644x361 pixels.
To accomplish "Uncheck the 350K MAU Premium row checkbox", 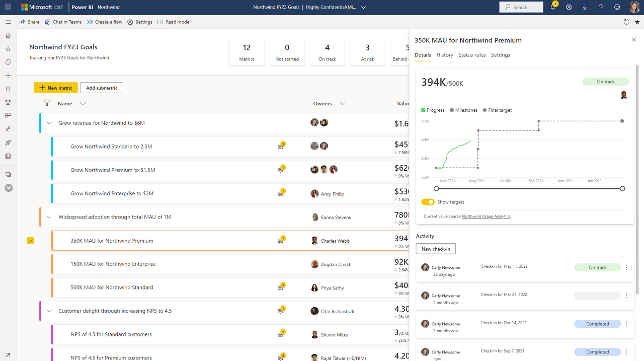I will point(30,241).
